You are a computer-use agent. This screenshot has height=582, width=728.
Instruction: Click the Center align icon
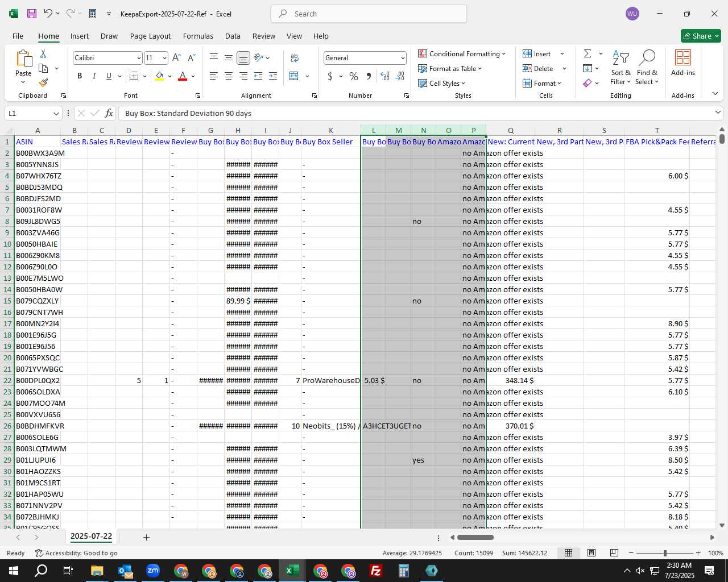click(228, 76)
